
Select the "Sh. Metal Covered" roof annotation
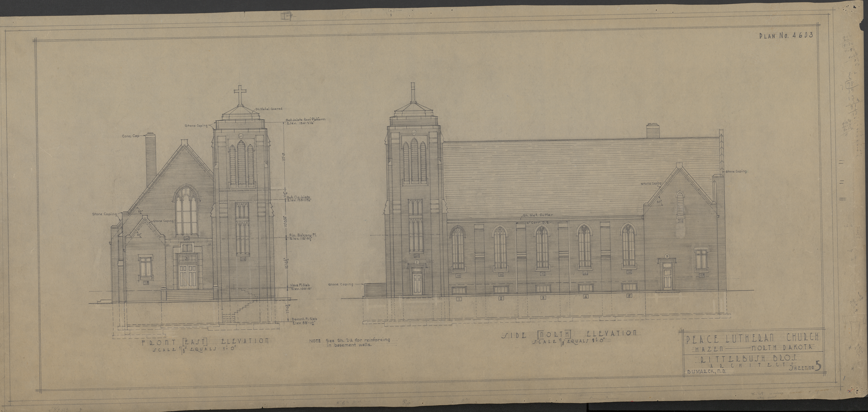click(x=269, y=109)
